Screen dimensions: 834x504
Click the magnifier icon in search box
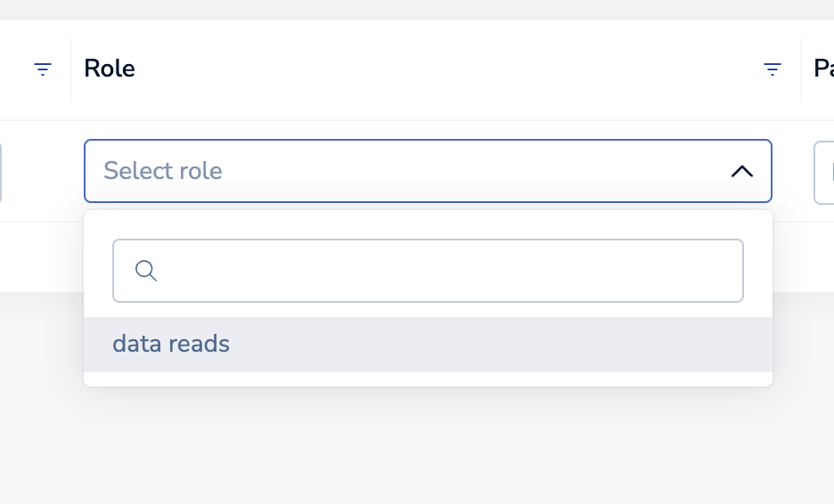(146, 271)
